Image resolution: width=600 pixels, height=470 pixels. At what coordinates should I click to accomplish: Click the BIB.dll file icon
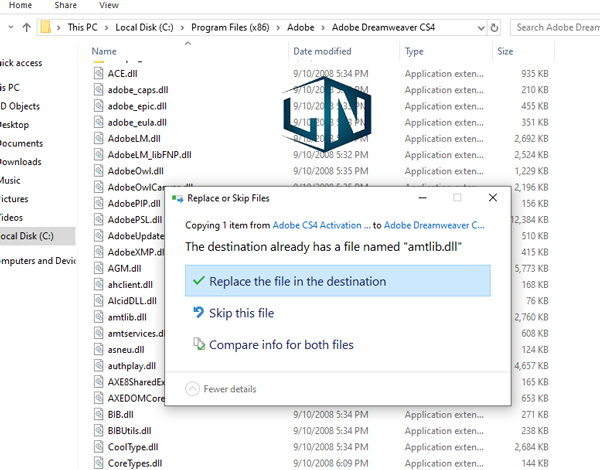click(x=98, y=414)
